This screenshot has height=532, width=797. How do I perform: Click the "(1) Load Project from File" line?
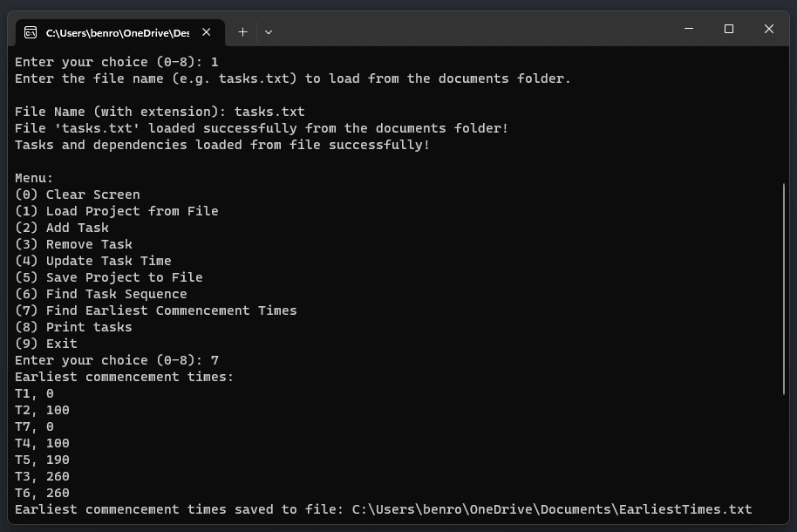point(116,211)
